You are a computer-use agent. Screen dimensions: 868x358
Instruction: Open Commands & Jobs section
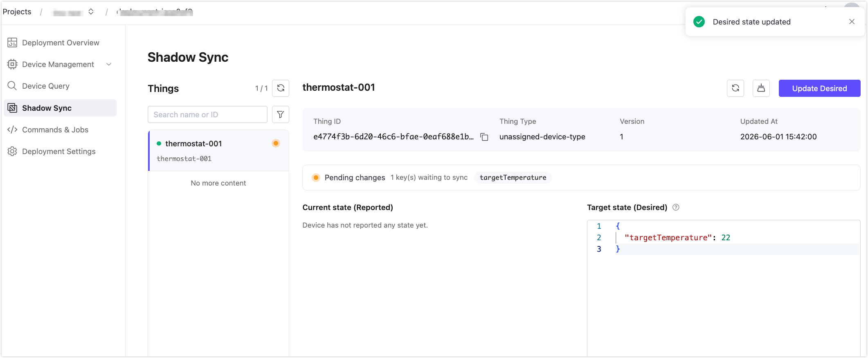[60, 130]
